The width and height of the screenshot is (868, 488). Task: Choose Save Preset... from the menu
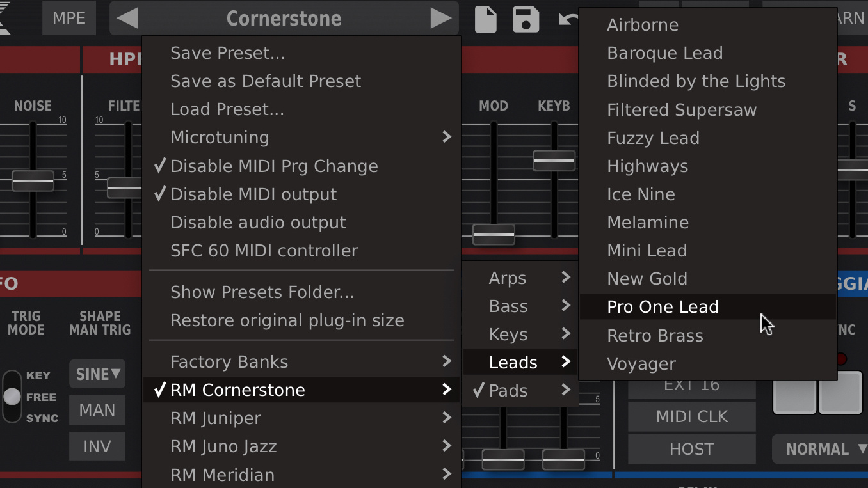[301, 53]
